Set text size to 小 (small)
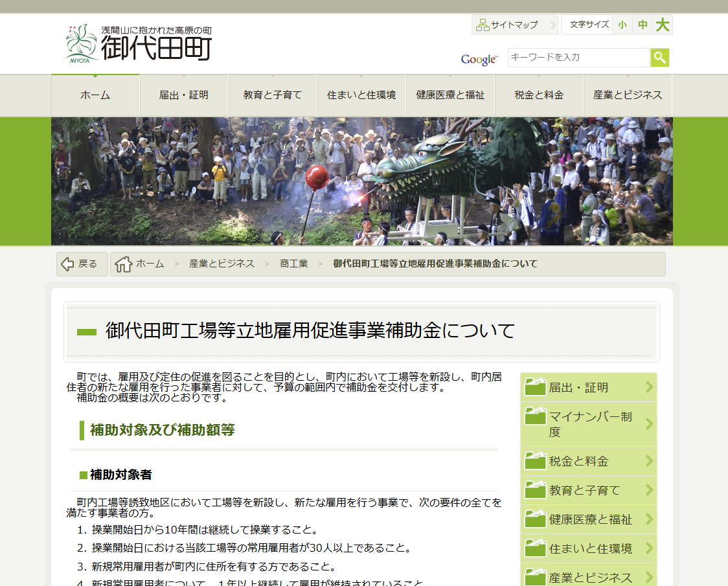 [622, 25]
